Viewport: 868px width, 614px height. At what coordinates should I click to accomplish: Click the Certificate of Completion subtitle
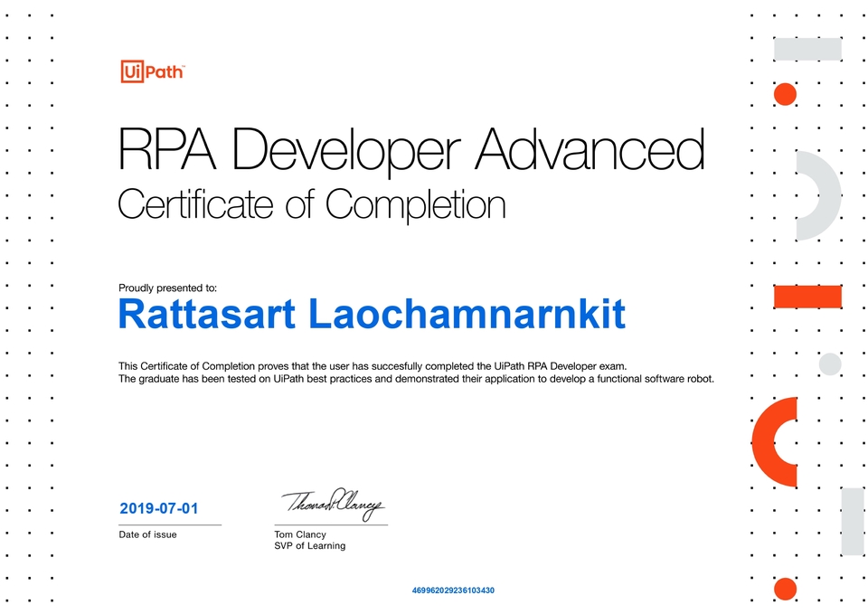click(311, 204)
